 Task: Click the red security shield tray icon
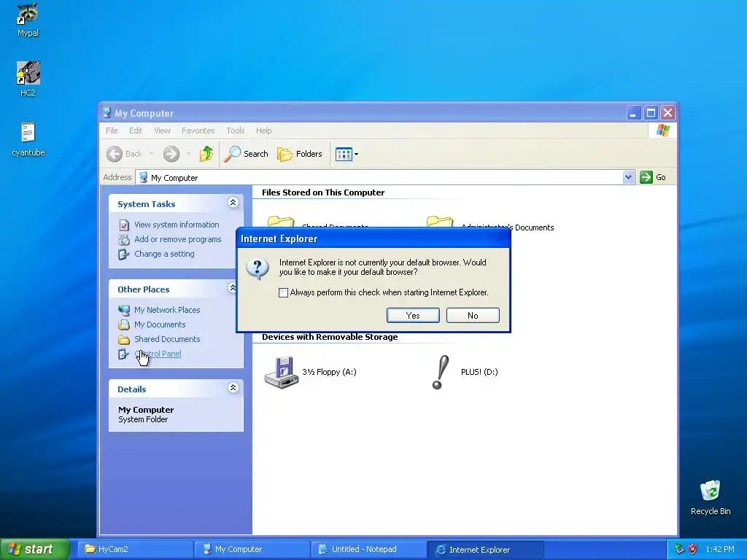click(x=693, y=549)
